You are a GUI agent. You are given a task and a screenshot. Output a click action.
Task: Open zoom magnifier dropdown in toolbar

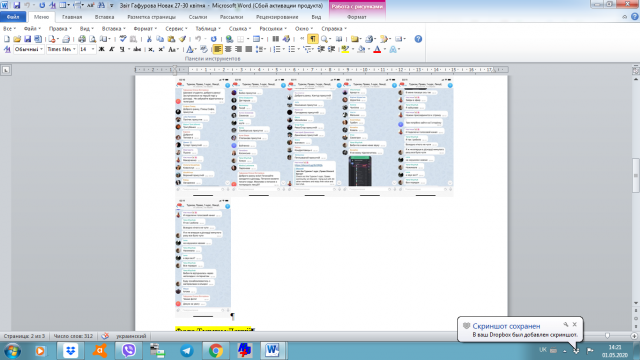tap(326, 39)
